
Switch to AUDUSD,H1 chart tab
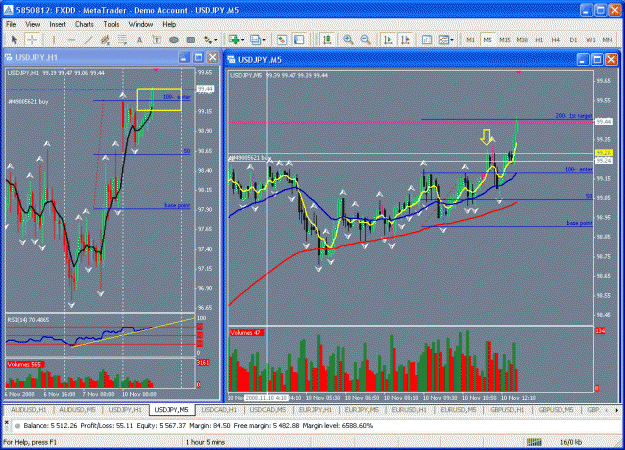[x=29, y=410]
